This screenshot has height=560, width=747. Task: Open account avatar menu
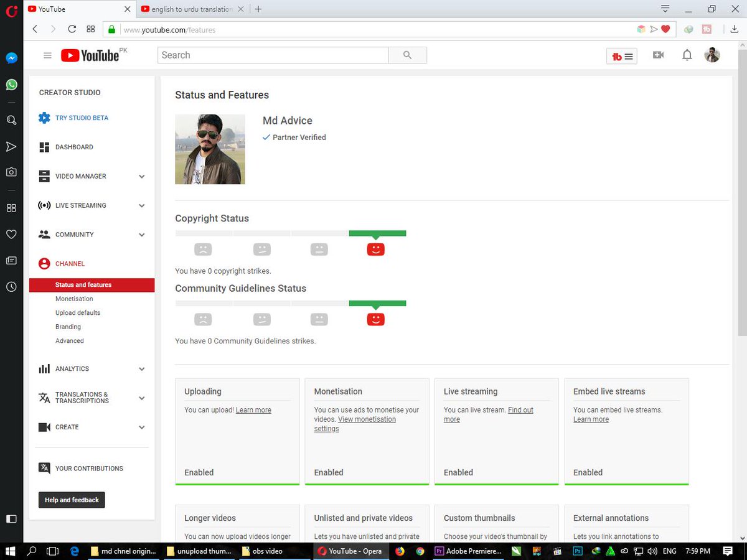(712, 55)
